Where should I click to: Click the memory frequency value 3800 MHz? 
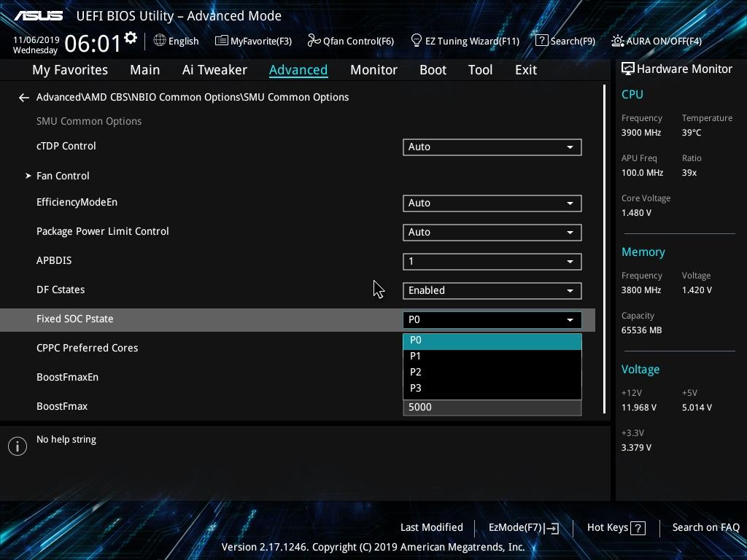click(x=640, y=290)
